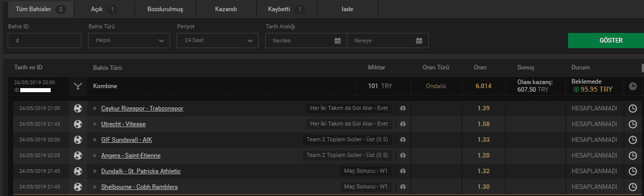Image resolution: width=644 pixels, height=196 pixels.
Task: Open calendar icon in Nerden field
Action: pos(338,41)
